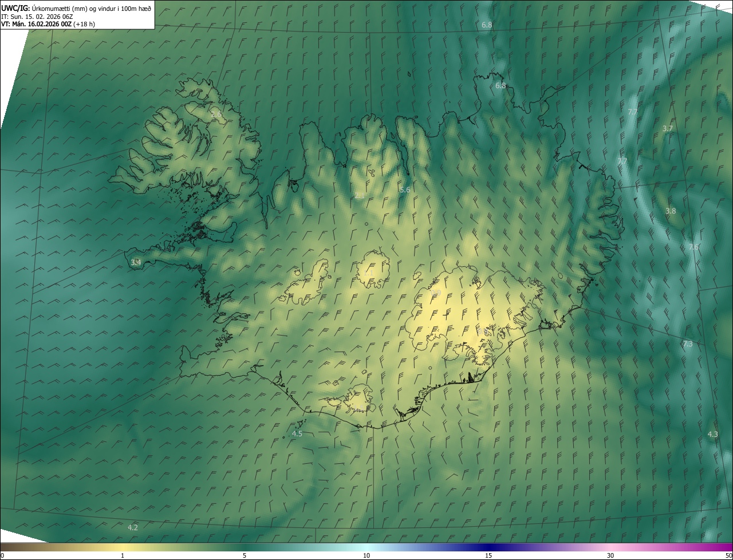Click the colorbar tick label 5
733x560 pixels.
pos(245,556)
